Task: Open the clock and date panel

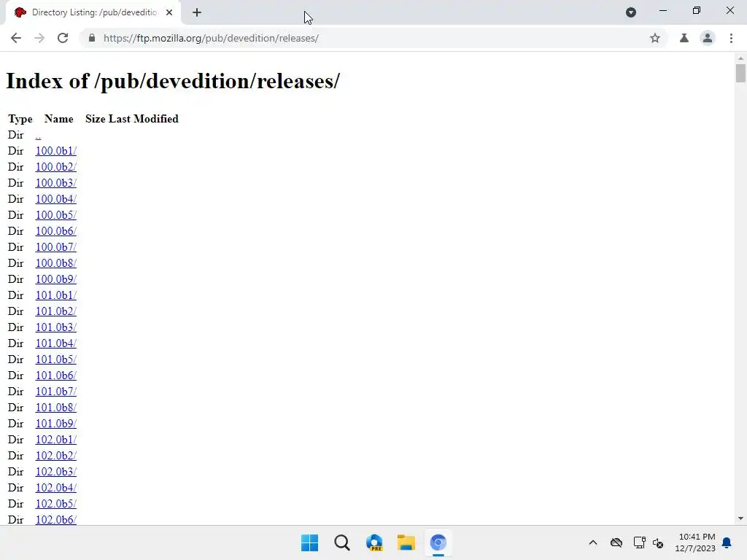Action: [695, 542]
